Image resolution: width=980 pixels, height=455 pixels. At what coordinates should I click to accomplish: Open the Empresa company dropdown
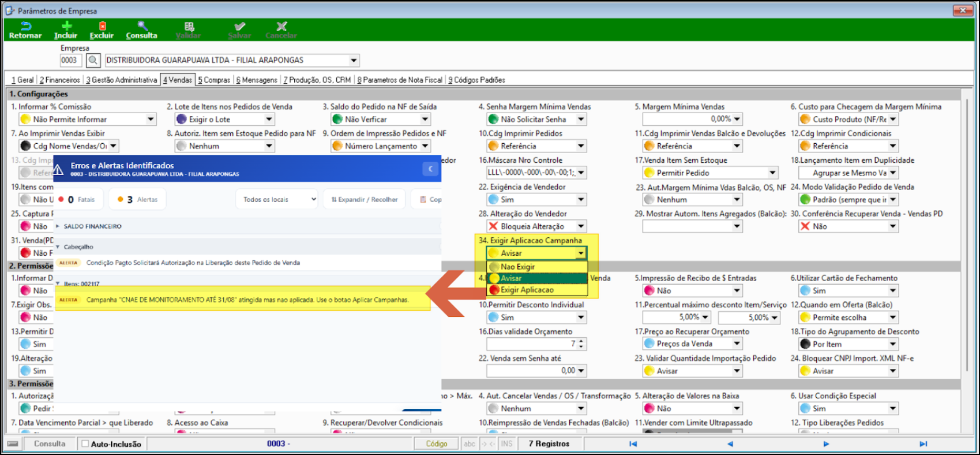pyautogui.click(x=354, y=60)
